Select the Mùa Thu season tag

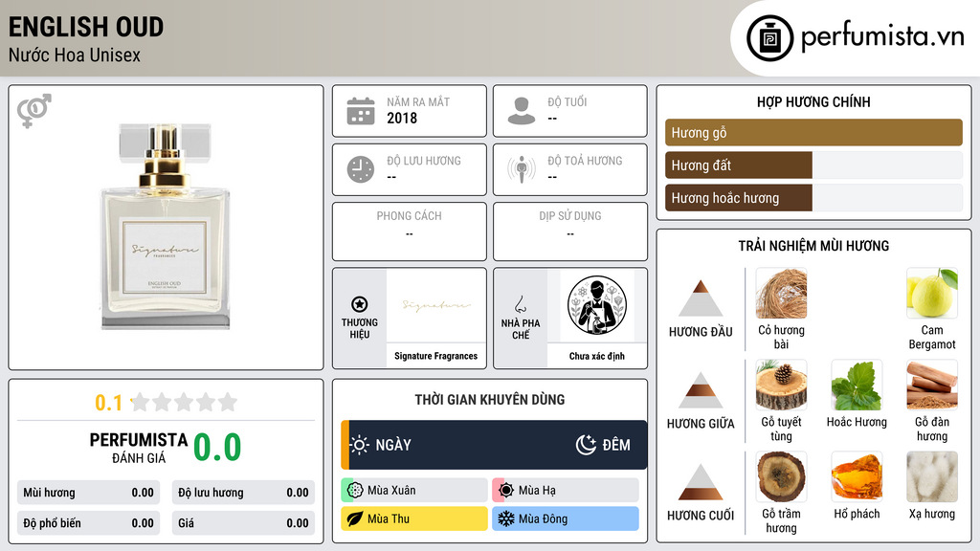(413, 518)
